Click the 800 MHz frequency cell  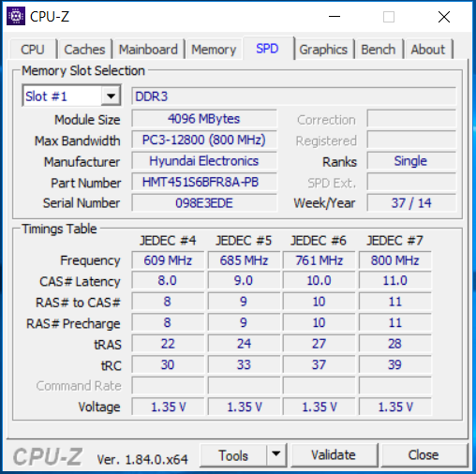click(x=395, y=260)
